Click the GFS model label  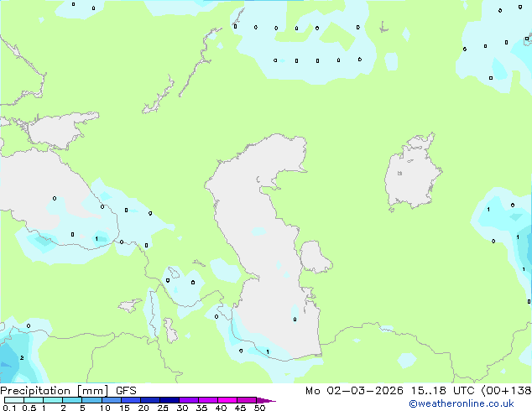point(126,391)
